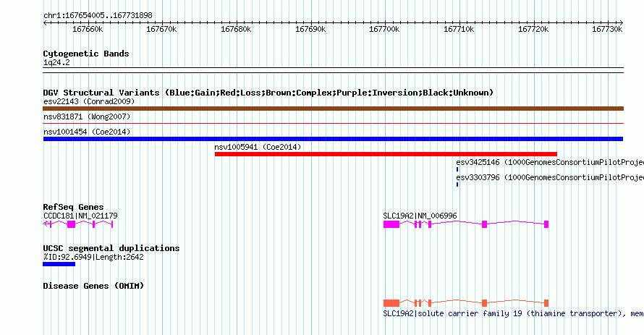Select the red nsv1005941 loss bar
Viewport: 644px width, 335px height.
click(x=386, y=154)
